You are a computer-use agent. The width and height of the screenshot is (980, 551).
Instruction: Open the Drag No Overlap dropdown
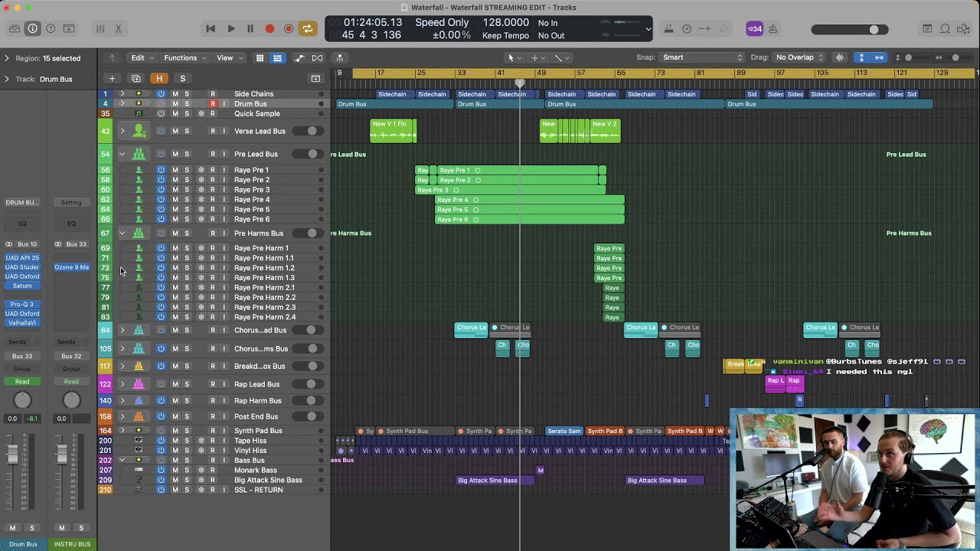coord(799,57)
